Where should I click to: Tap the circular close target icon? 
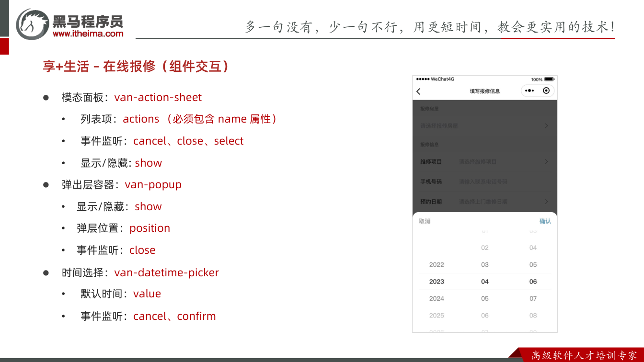pyautogui.click(x=546, y=90)
